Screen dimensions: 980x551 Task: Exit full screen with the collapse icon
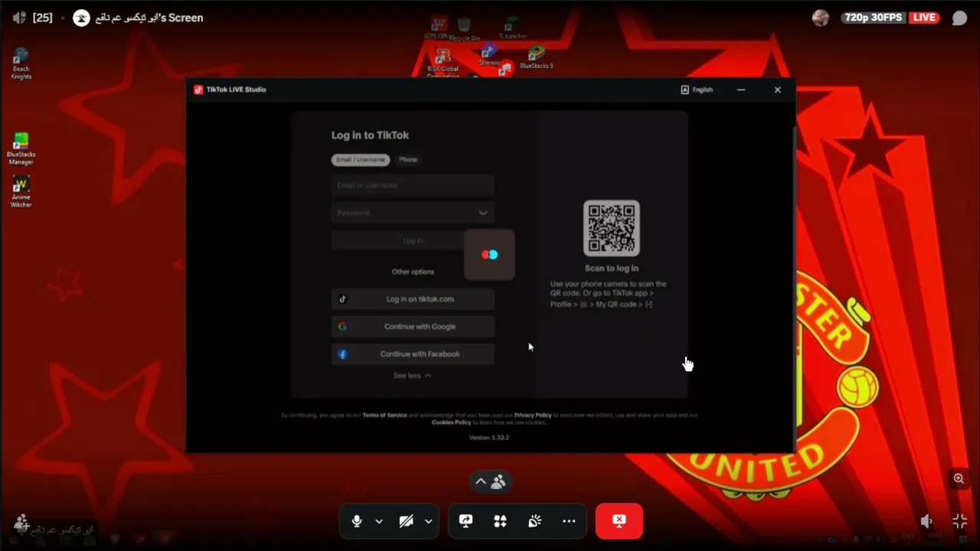click(x=960, y=521)
